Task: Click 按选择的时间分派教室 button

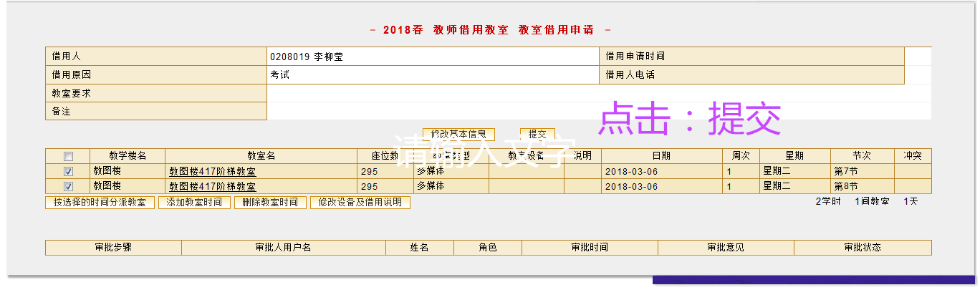Action: (x=100, y=203)
